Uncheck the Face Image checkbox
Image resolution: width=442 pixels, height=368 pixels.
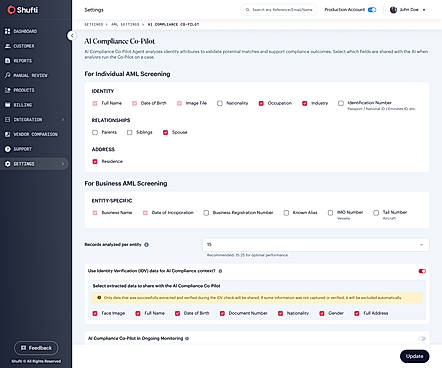click(x=95, y=313)
